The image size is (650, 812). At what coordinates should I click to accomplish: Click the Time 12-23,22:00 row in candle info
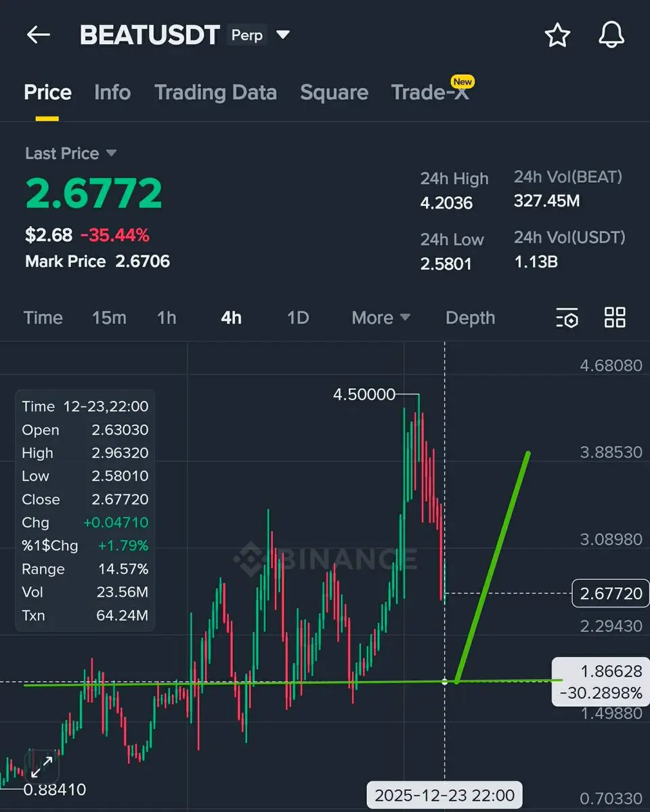click(x=85, y=406)
